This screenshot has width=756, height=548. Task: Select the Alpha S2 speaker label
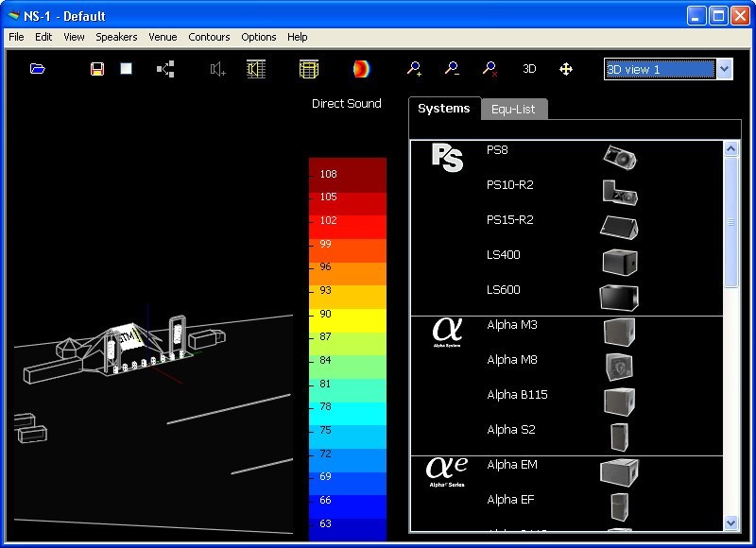point(511,430)
